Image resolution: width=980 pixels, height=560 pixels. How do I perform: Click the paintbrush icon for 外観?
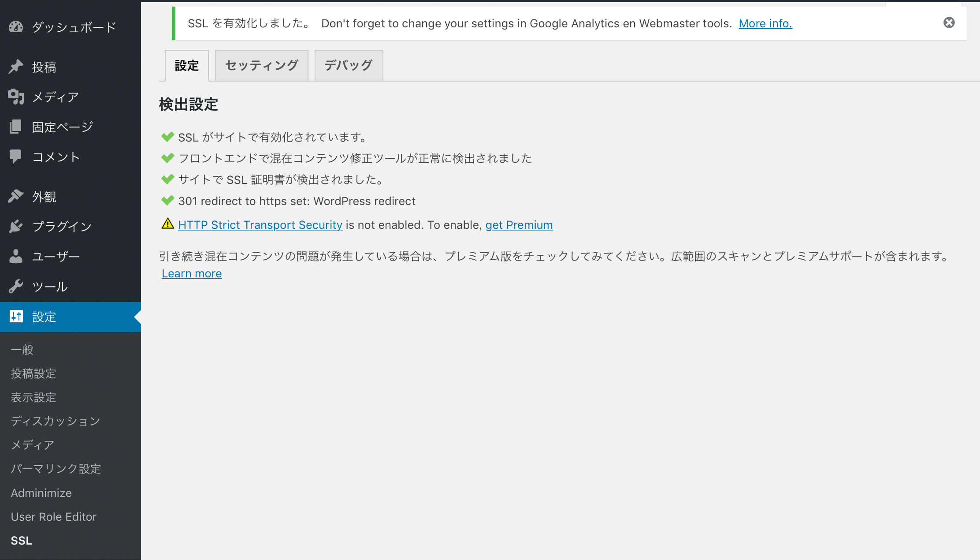coord(16,196)
